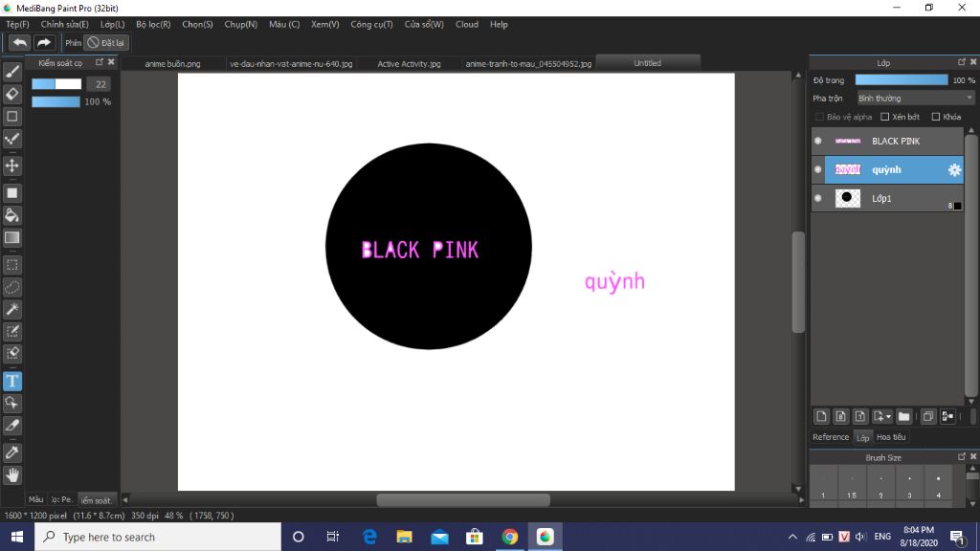Image resolution: width=980 pixels, height=551 pixels.
Task: Select brush size 4 preset
Action: click(938, 487)
